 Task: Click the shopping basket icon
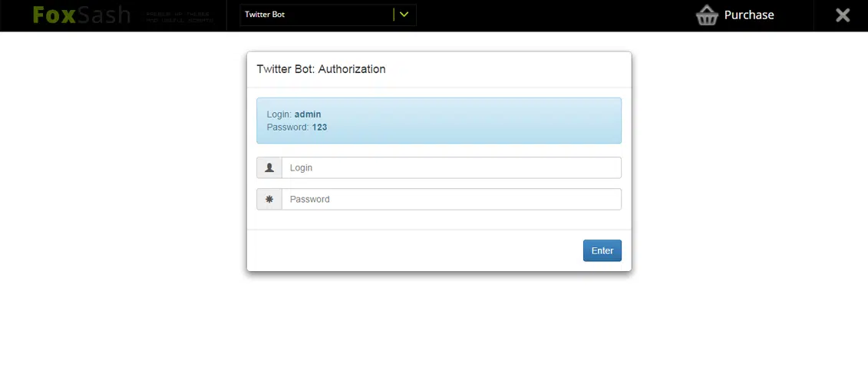[707, 15]
